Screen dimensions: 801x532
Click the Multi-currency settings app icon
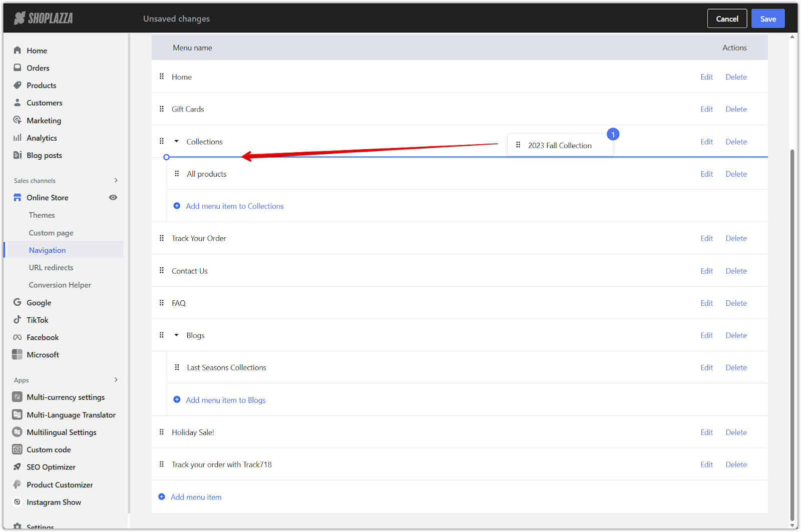(17, 397)
